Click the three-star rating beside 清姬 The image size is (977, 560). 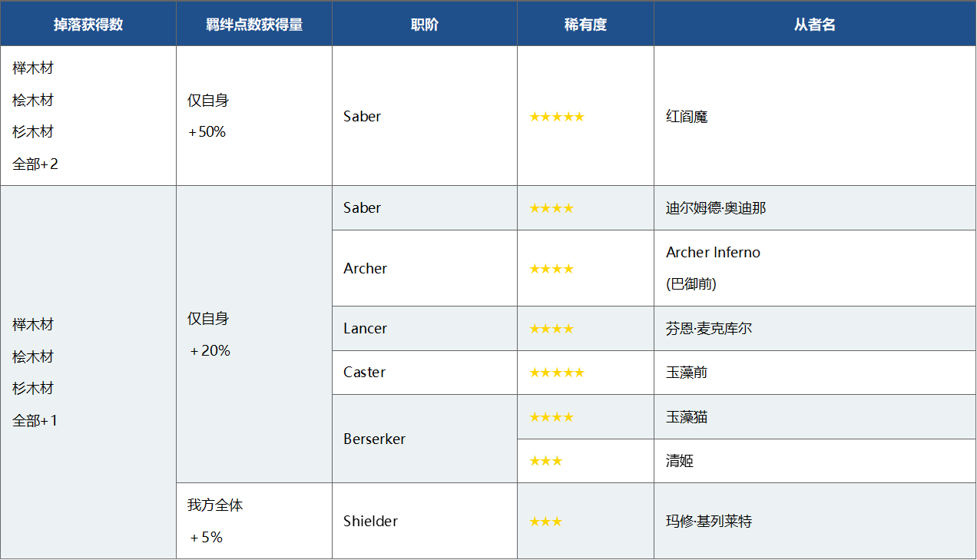pyautogui.click(x=545, y=461)
